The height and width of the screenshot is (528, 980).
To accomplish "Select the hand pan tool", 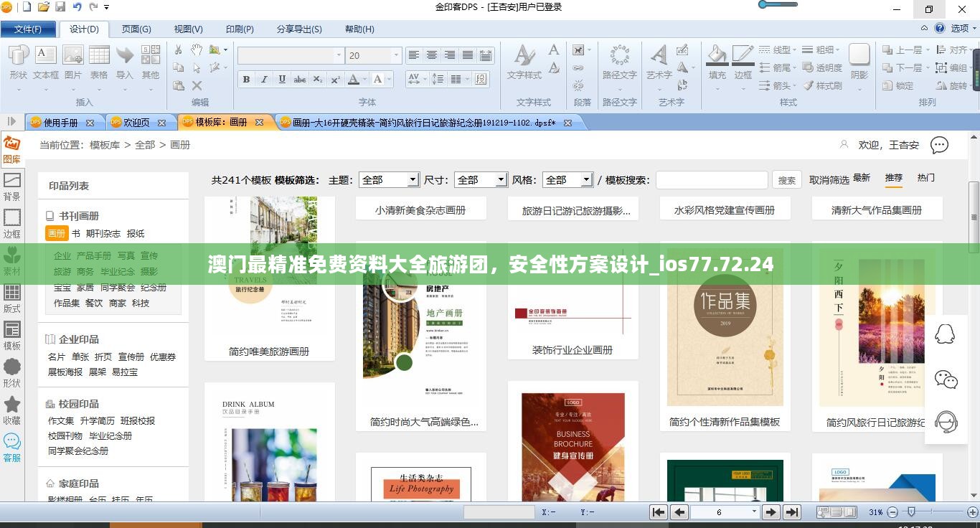I will tap(197, 50).
